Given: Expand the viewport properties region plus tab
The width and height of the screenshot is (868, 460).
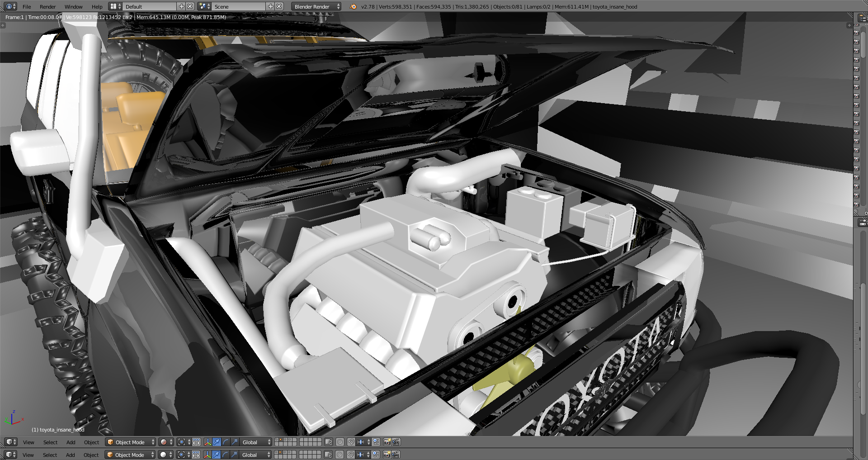Looking at the screenshot, I should (849, 25).
